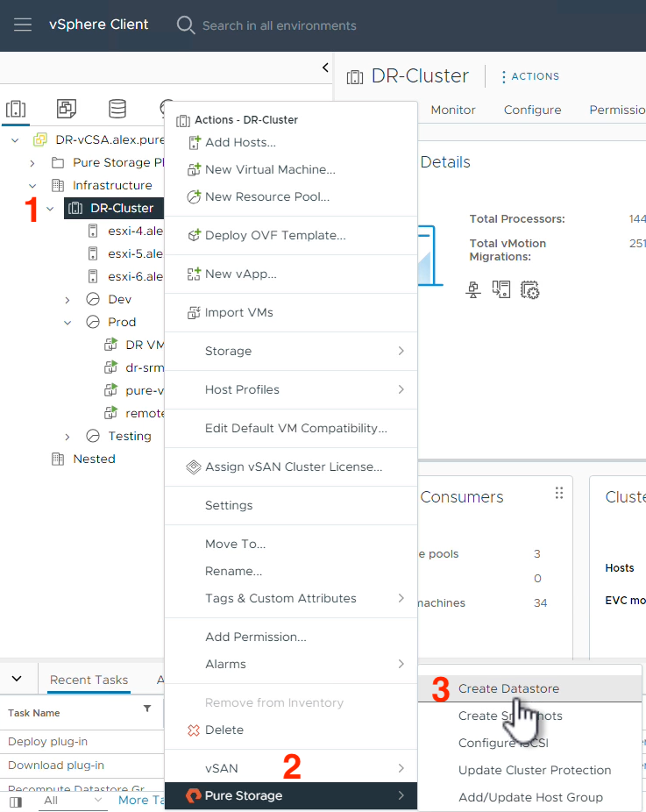
Task: Click the Dev resource pool icon
Action: [93, 299]
